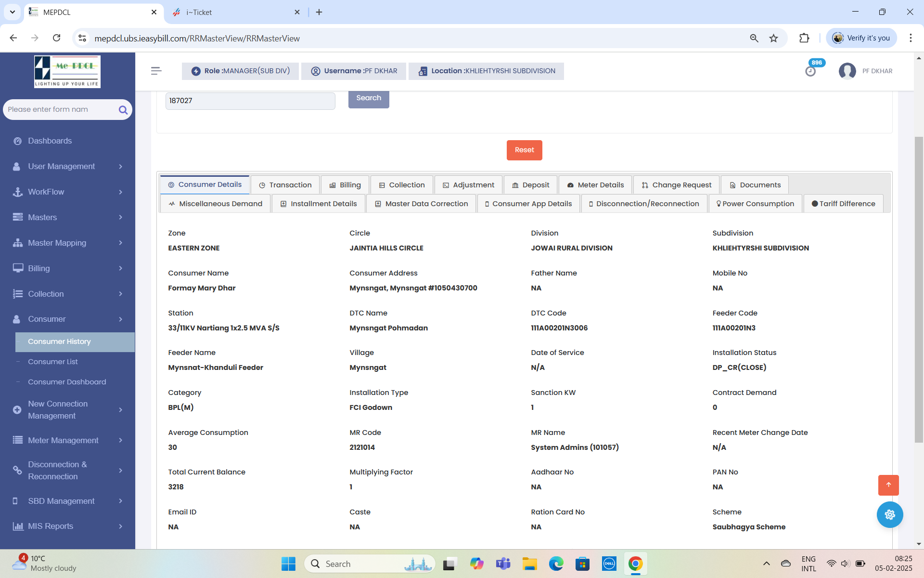
Task: Show hidden system tray icons chevron
Action: [766, 564]
